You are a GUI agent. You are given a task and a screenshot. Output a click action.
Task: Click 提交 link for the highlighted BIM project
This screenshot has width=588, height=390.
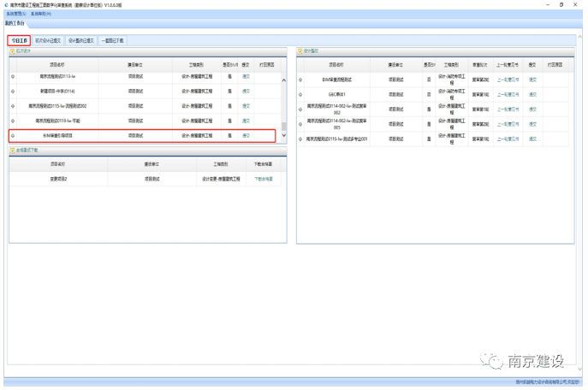click(246, 136)
